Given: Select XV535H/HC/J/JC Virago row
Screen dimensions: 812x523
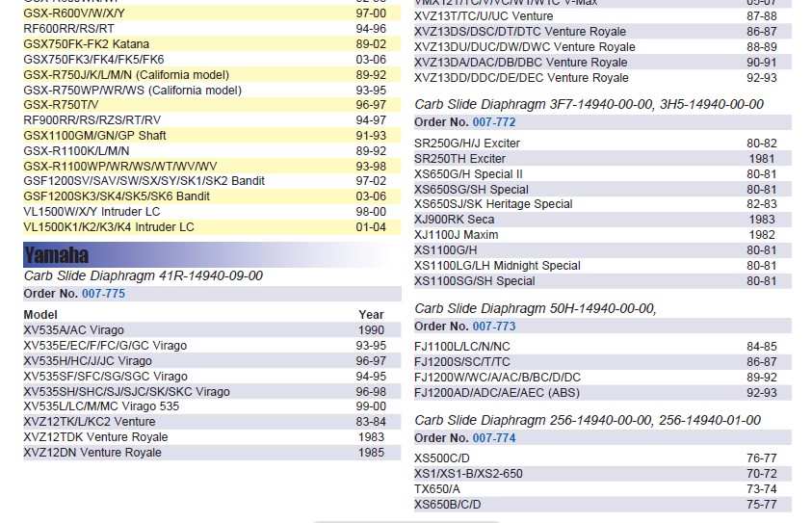Looking at the screenshot, I should [x=212, y=361].
